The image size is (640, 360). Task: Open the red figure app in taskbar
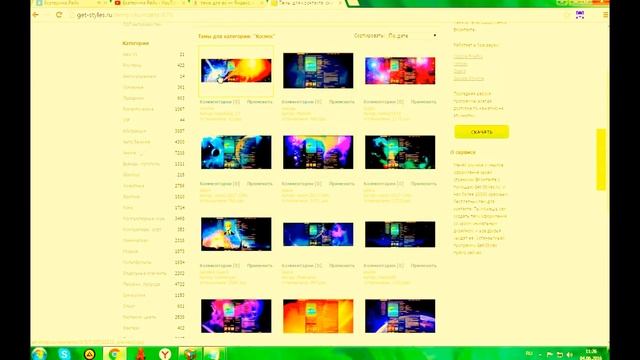(140, 353)
